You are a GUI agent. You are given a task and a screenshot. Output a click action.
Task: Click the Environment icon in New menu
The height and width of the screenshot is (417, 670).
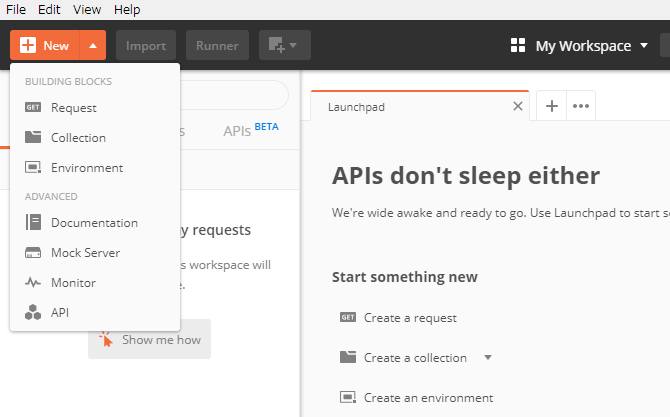pyautogui.click(x=33, y=168)
